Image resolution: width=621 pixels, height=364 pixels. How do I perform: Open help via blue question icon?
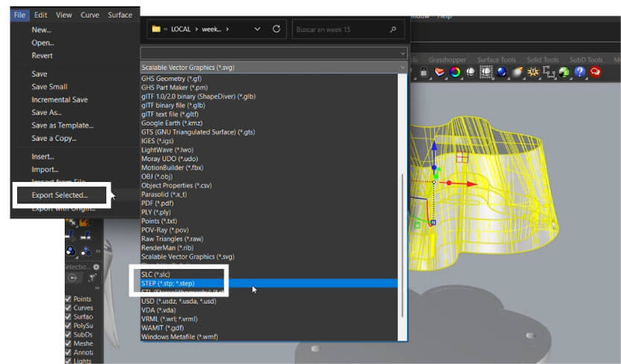pos(580,72)
